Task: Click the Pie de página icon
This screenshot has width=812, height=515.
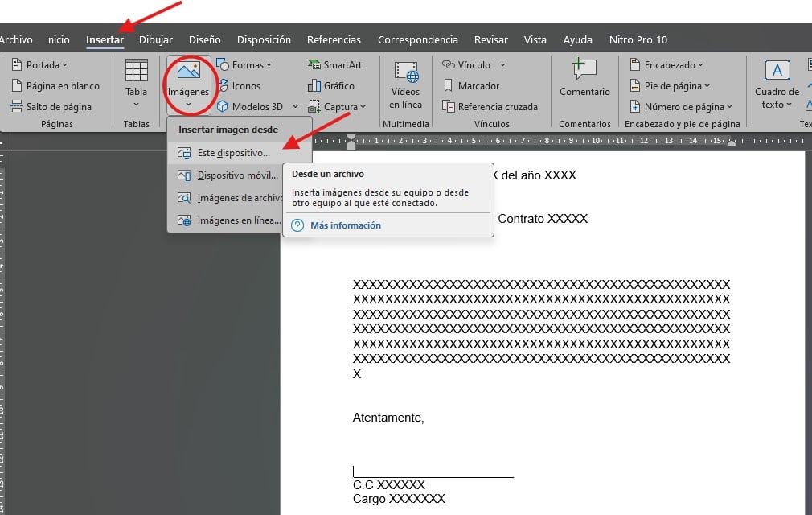Action: coord(635,85)
